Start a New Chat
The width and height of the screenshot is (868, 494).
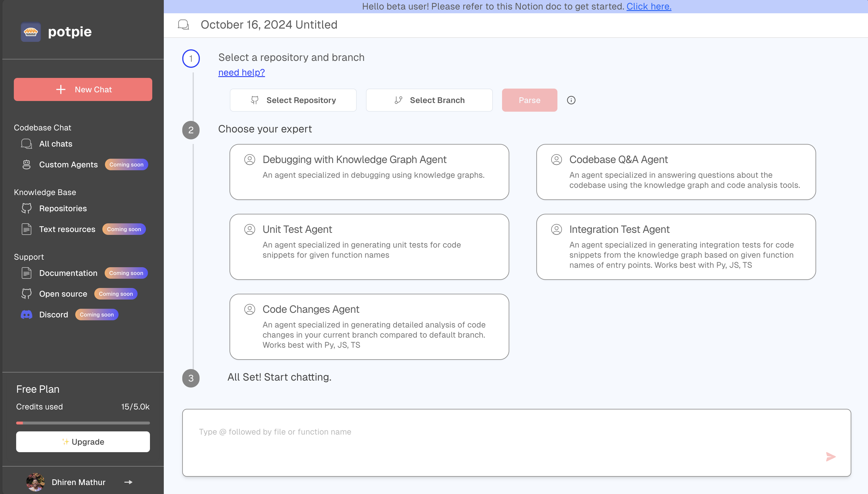pos(83,89)
